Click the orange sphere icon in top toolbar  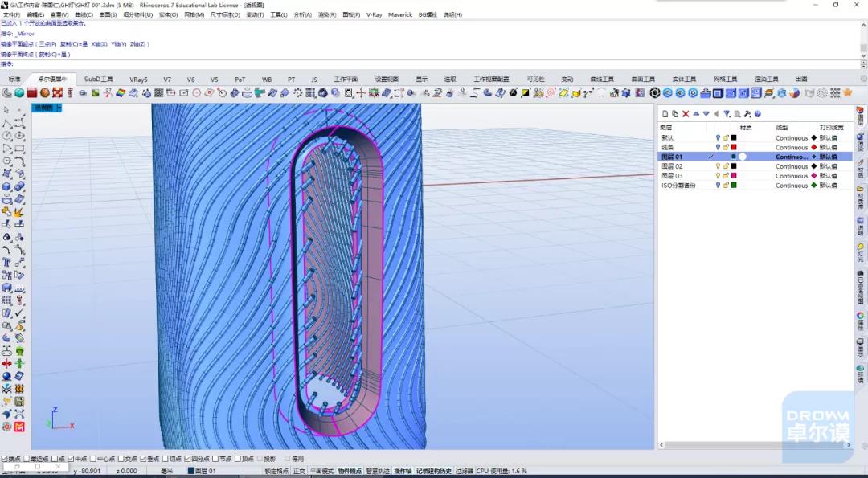point(45,93)
